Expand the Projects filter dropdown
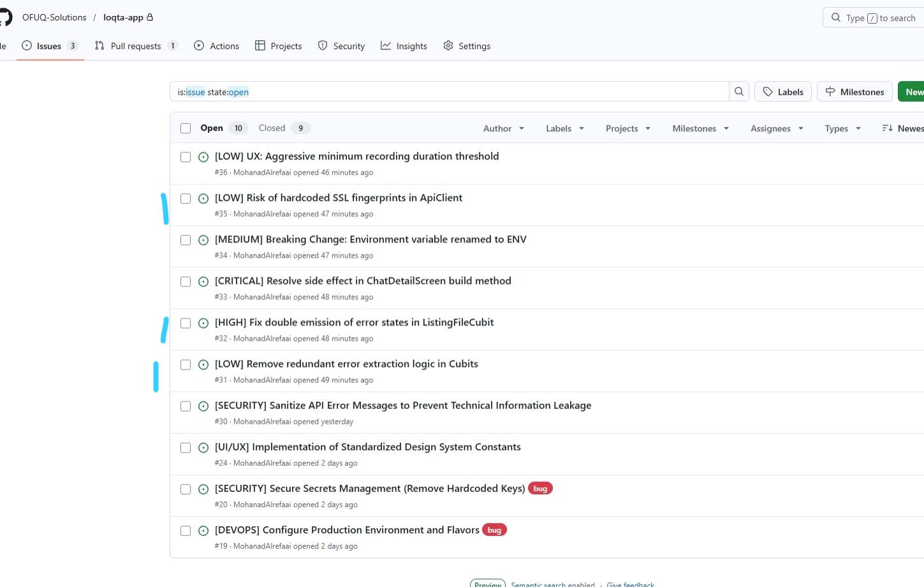 coord(627,128)
